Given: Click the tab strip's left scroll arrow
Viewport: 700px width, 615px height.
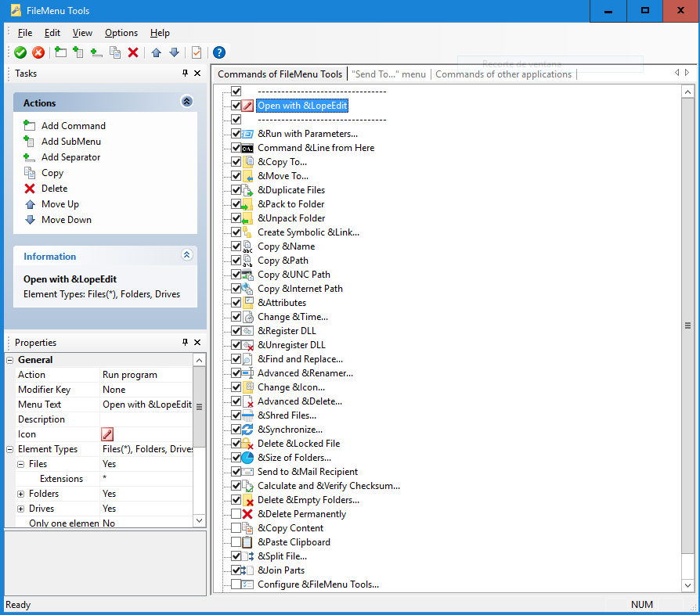Looking at the screenshot, I should (x=677, y=72).
